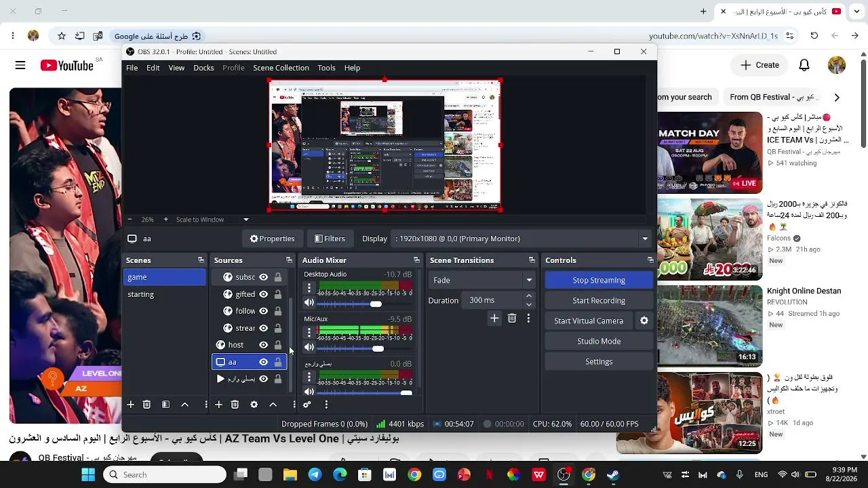The image size is (868, 488).
Task: Open Desktop Audio three-dot options
Action: (x=309, y=289)
